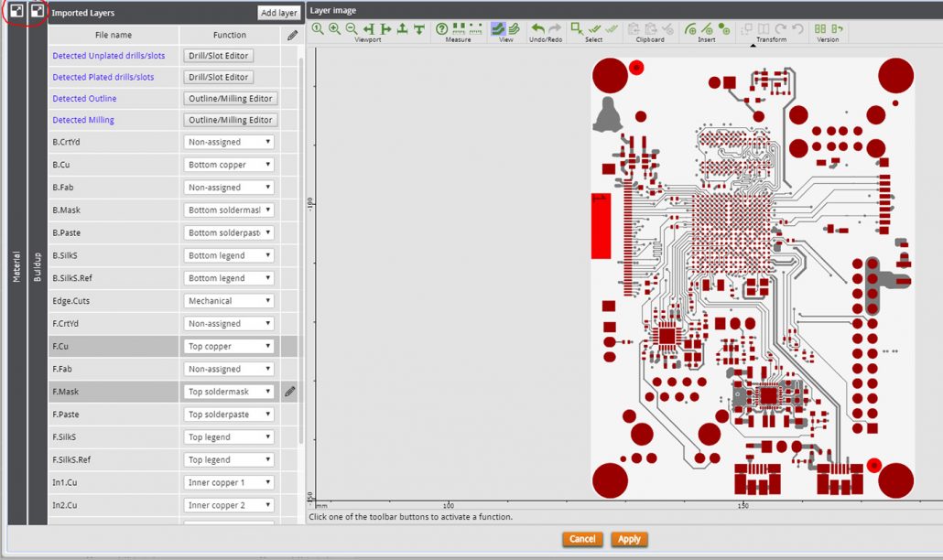Click the green Undo arrow
Screen dimensions: 943x560
tap(538, 29)
